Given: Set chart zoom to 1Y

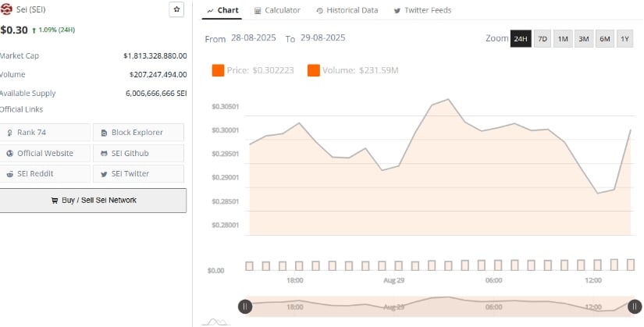Looking at the screenshot, I should pyautogui.click(x=624, y=38).
